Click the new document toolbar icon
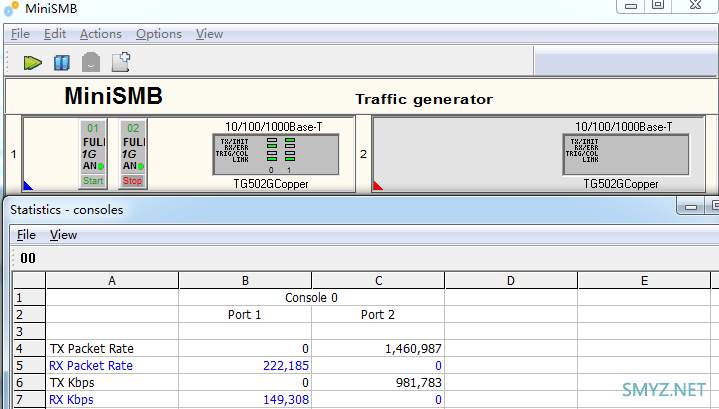The image size is (719, 409). (x=121, y=62)
